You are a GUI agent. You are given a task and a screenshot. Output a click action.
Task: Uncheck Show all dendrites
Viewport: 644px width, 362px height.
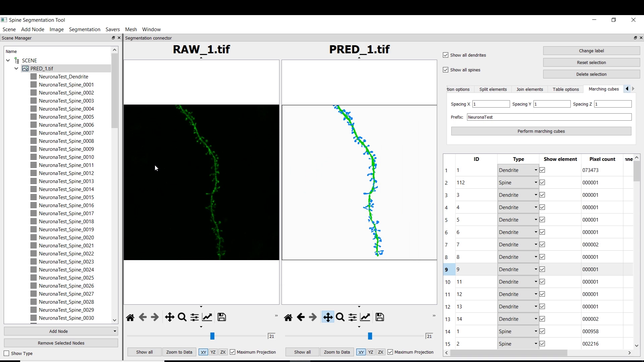445,55
